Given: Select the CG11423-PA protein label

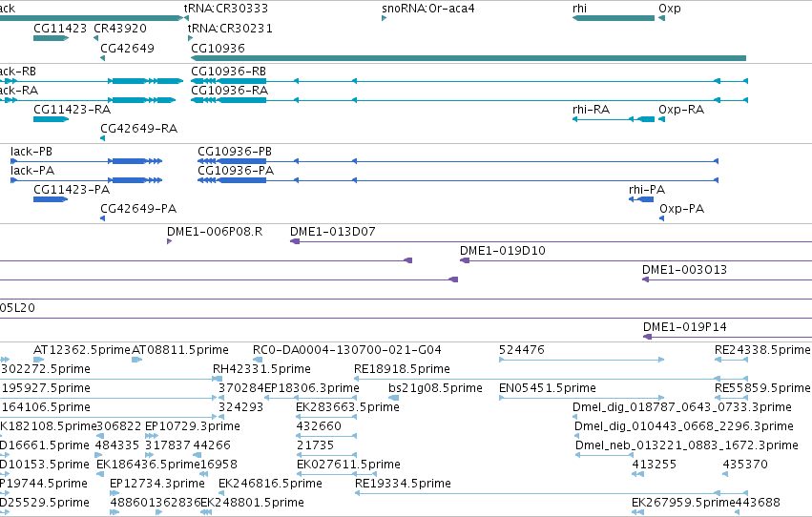Looking at the screenshot, I should (72, 190).
